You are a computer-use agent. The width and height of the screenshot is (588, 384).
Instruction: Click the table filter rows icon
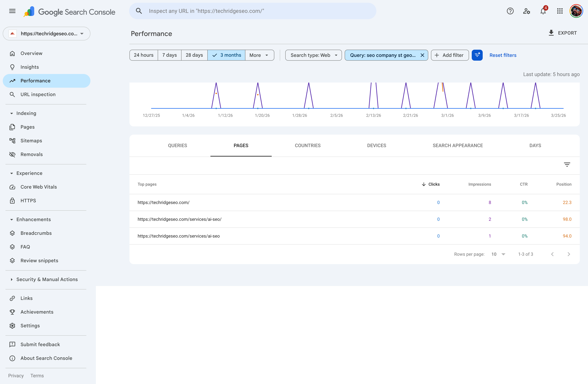567,165
